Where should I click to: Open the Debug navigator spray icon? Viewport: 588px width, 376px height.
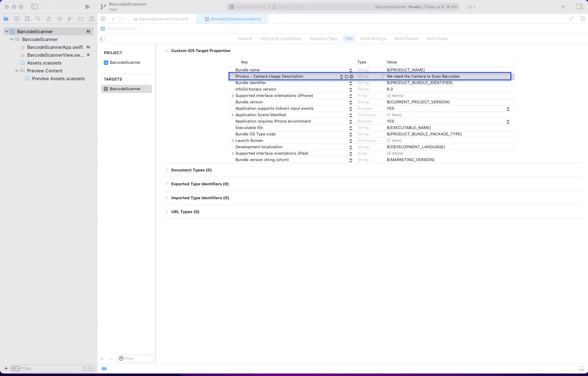click(70, 19)
